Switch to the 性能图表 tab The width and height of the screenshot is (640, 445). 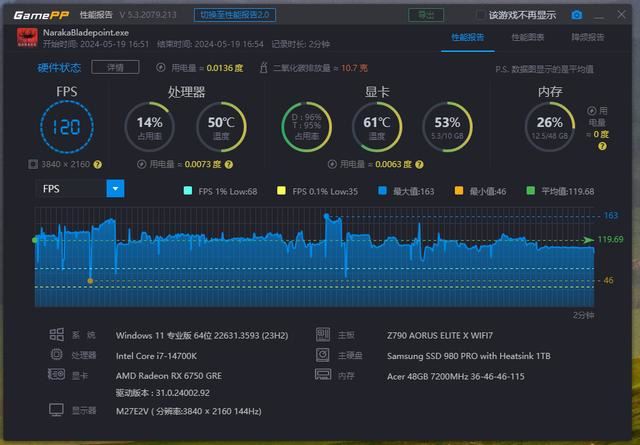coord(527,37)
